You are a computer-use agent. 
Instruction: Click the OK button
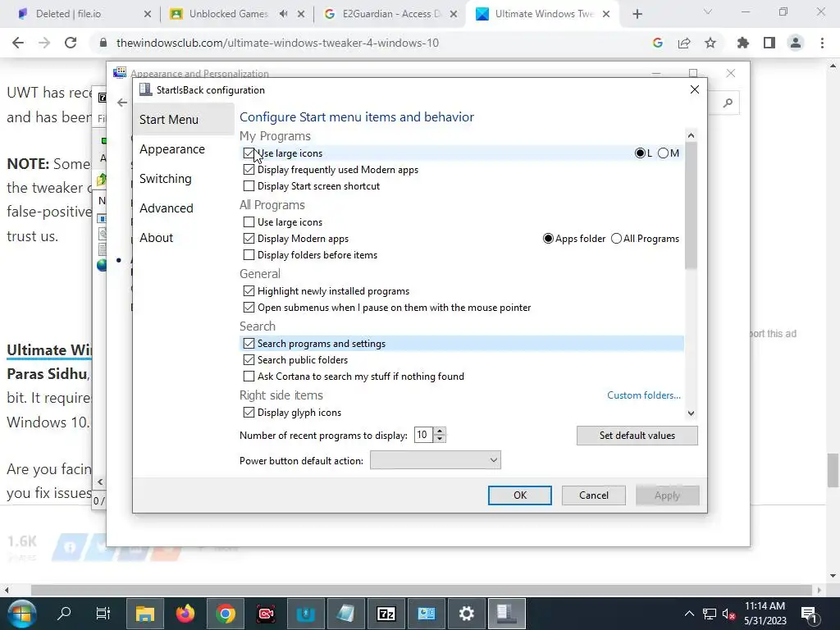tap(519, 495)
